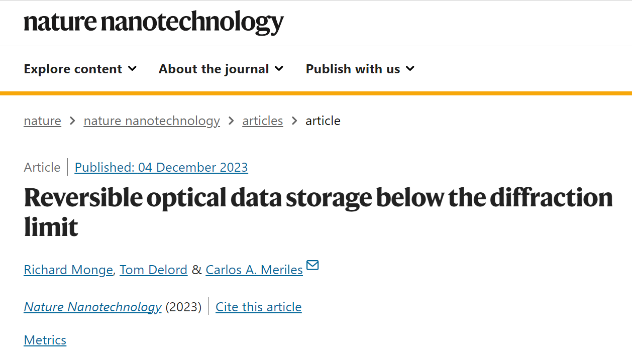The height and width of the screenshot is (364, 632).
Task: Go to the nature breadcrumb link
Action: 42,121
